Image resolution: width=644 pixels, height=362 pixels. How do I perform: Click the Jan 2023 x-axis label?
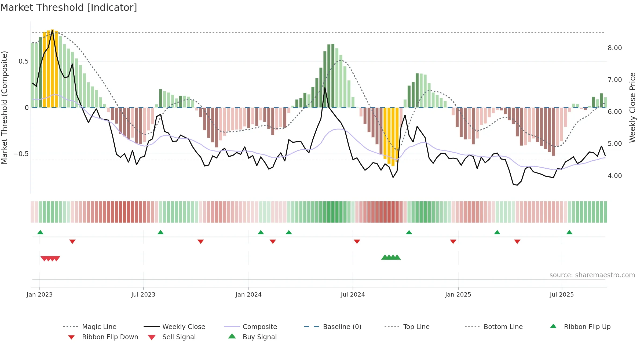click(x=40, y=294)
